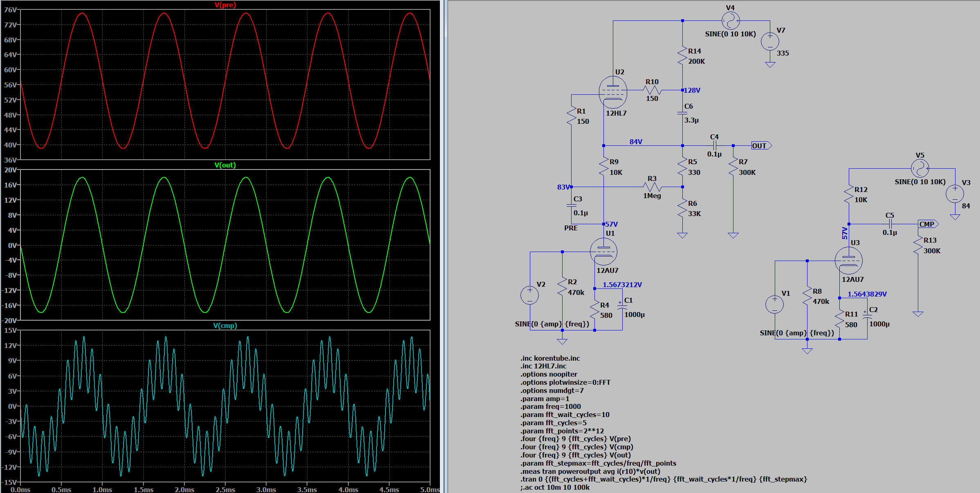
Task: Click the 1.5673212V cathode voltage label
Action: [622, 285]
